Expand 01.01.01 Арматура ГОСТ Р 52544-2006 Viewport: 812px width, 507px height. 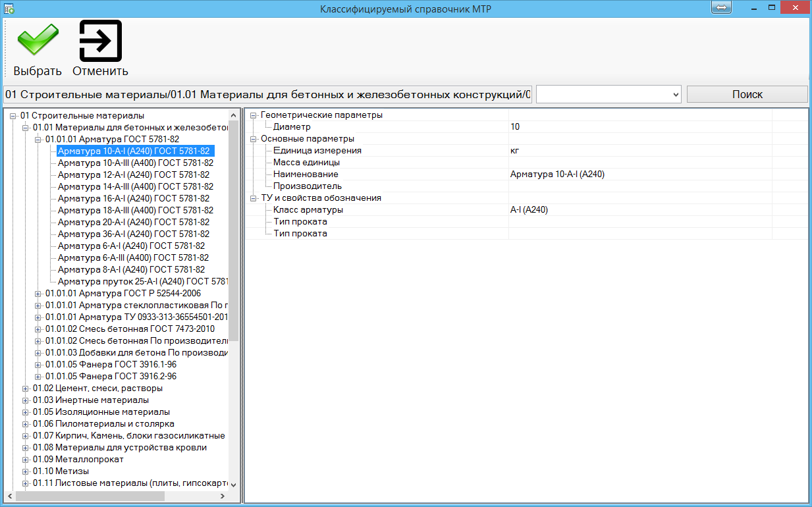pyautogui.click(x=38, y=294)
